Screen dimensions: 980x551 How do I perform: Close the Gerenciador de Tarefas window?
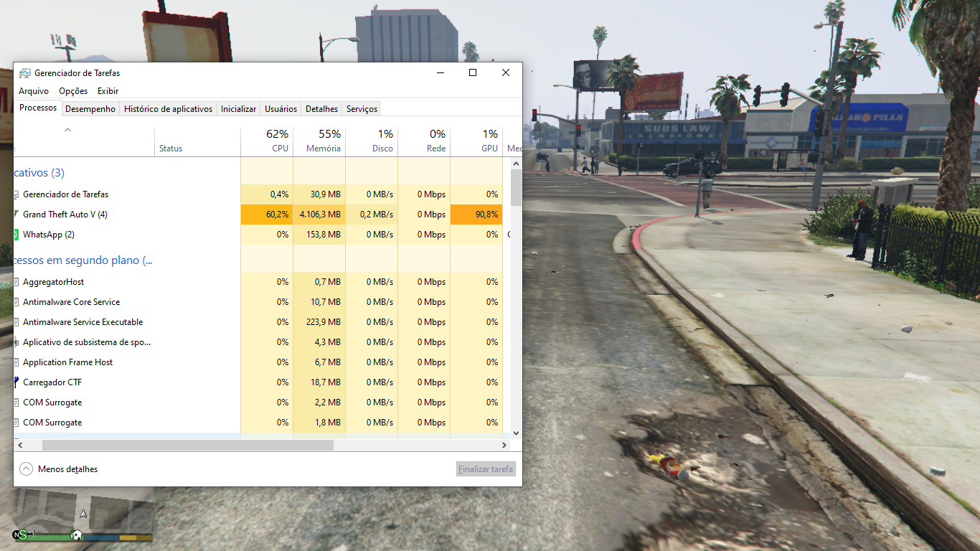coord(506,72)
